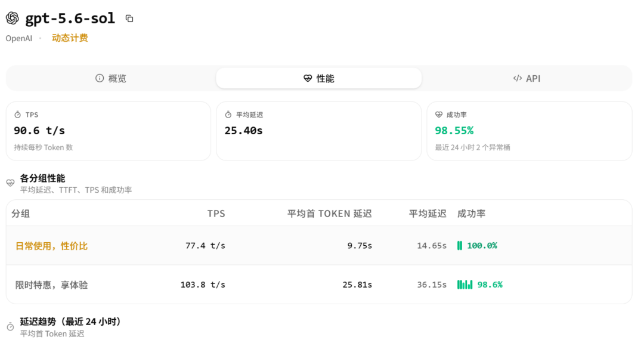
Task: Click the 各分组性能 heart icon
Action: click(10, 183)
